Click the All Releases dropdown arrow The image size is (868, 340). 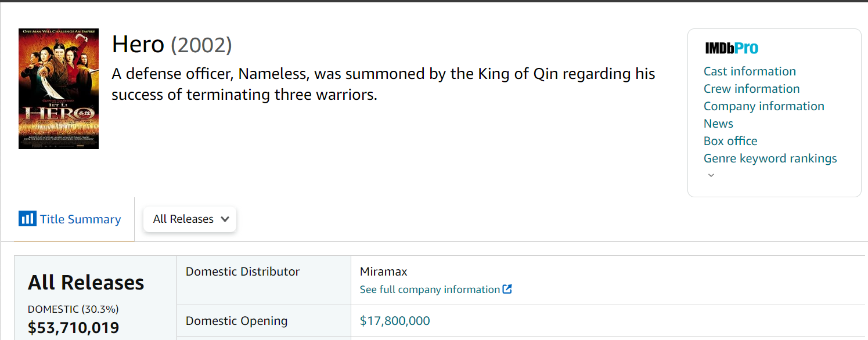click(x=225, y=219)
